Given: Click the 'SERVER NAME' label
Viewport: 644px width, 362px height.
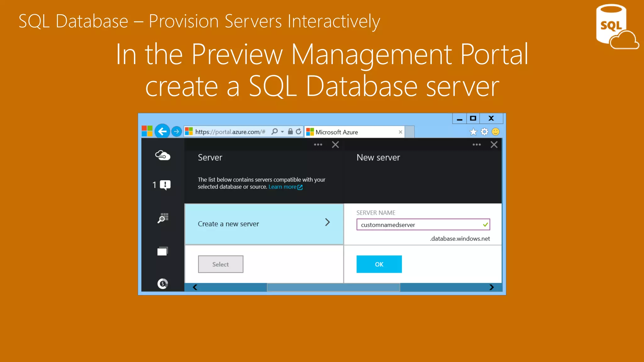Looking at the screenshot, I should (376, 213).
